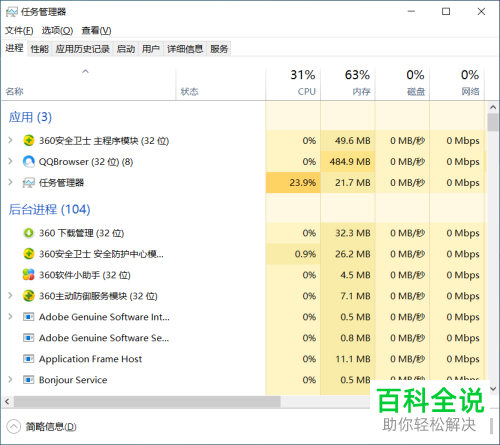Expand the 360主动防御服务模块 row
The height and width of the screenshot is (445, 500).
click(x=10, y=296)
